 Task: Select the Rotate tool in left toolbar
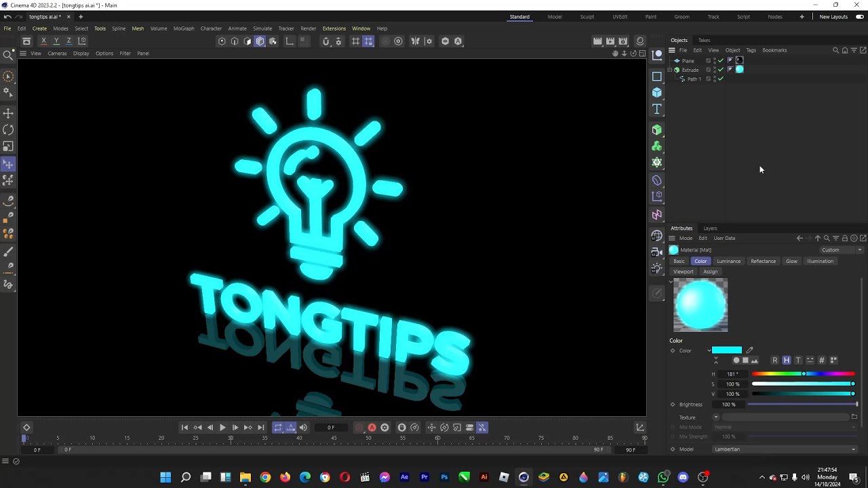point(8,129)
